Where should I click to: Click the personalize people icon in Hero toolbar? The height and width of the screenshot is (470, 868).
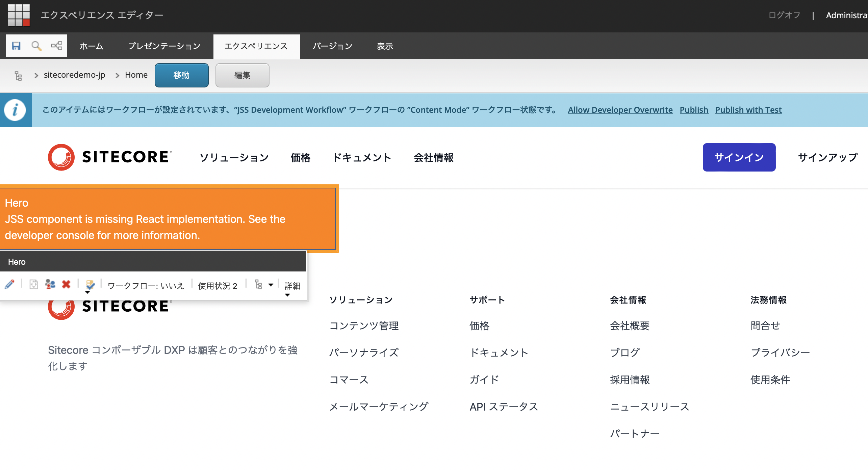(x=50, y=284)
